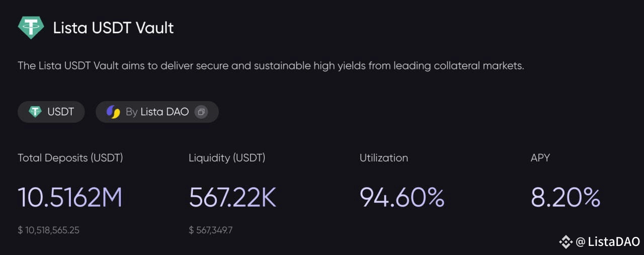Click the 8.20% APY value

pyautogui.click(x=566, y=198)
